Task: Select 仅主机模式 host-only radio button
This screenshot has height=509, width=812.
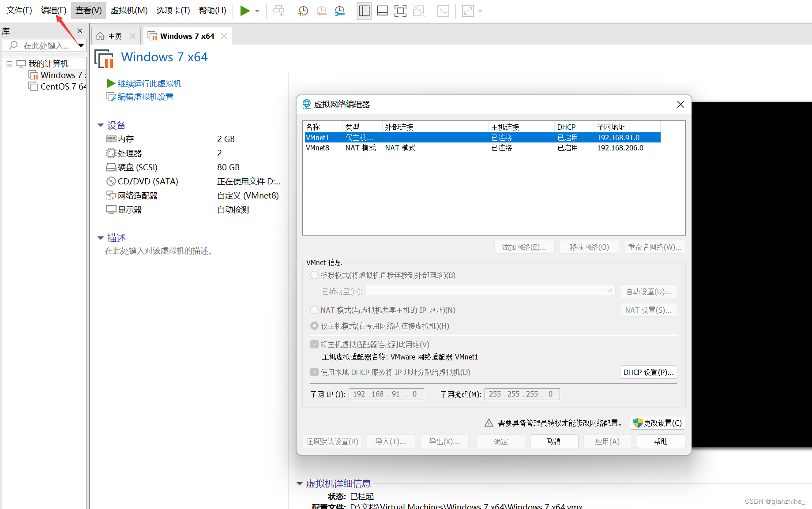Action: [314, 326]
